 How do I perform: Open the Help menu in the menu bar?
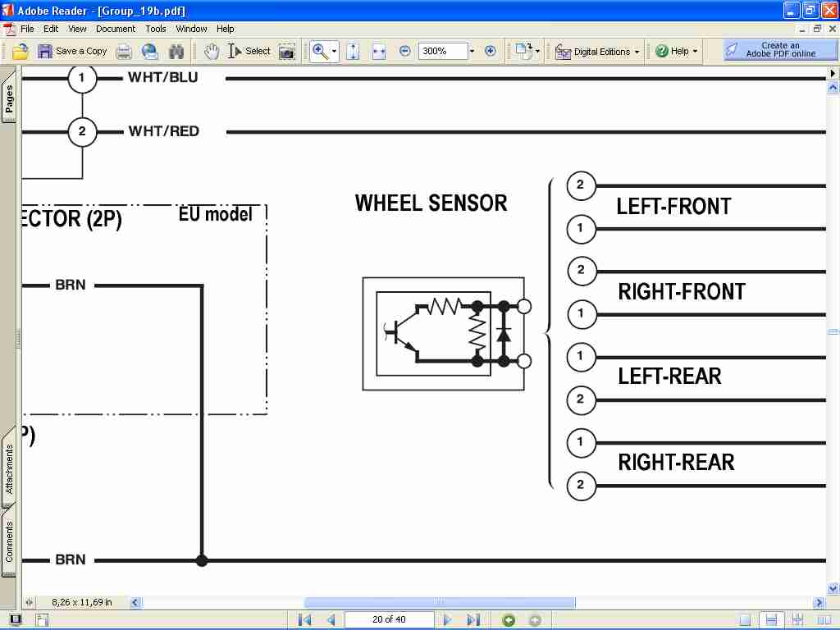225,29
